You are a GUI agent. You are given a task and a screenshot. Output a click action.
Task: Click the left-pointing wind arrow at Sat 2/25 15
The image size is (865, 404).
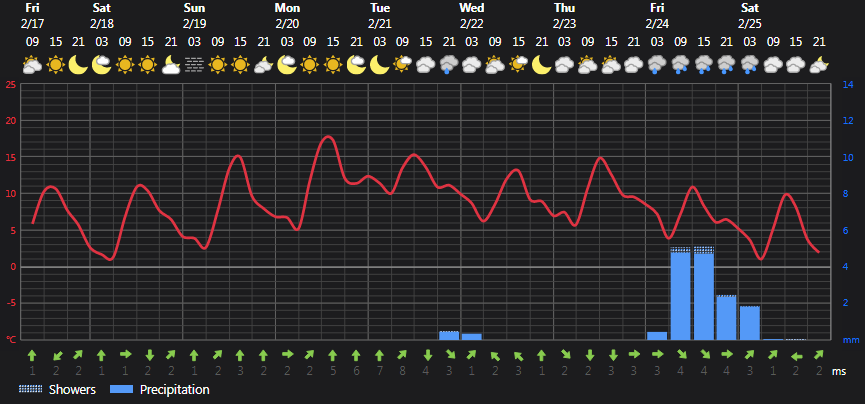[796, 355]
